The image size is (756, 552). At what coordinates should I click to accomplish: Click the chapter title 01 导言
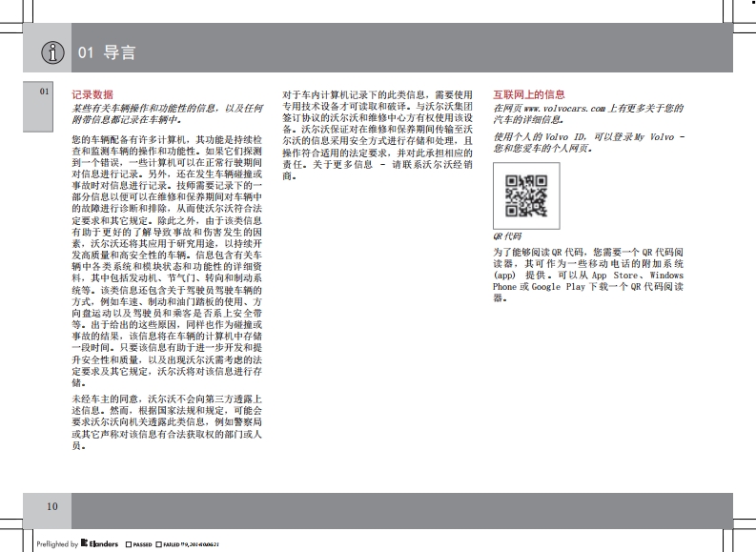(x=107, y=53)
